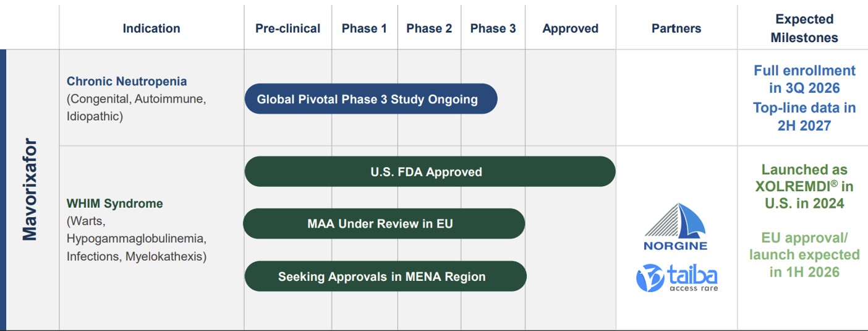The image size is (868, 331).
Task: Click the Partners column header
Action: [x=676, y=28]
